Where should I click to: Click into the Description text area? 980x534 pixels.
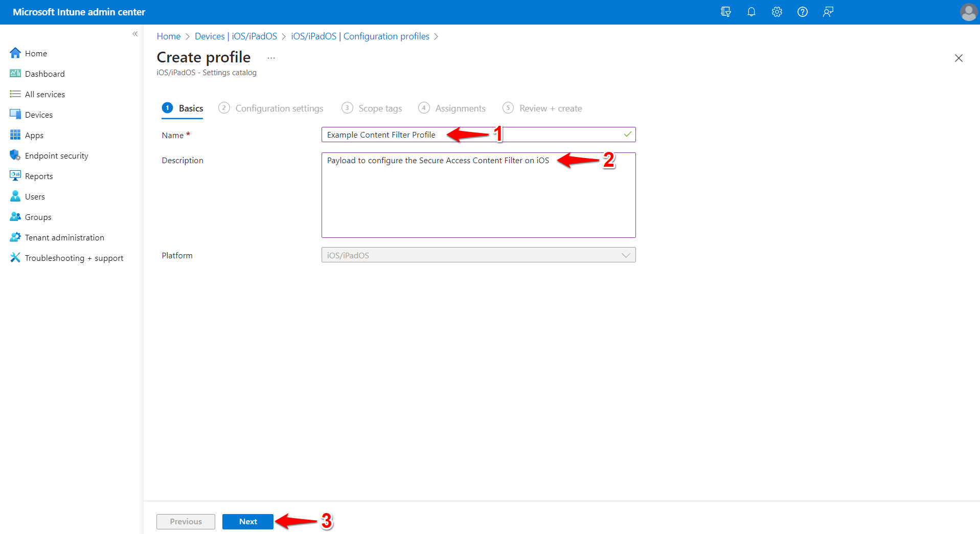point(478,195)
